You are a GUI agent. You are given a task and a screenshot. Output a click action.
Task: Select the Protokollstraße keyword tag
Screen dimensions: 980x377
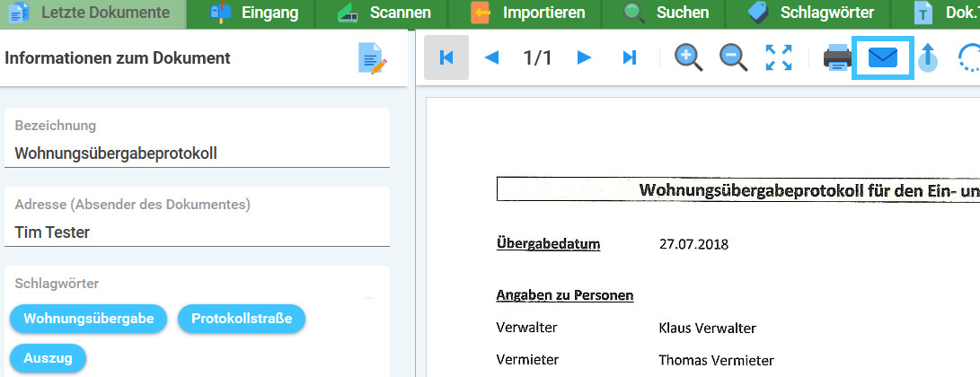(x=242, y=319)
